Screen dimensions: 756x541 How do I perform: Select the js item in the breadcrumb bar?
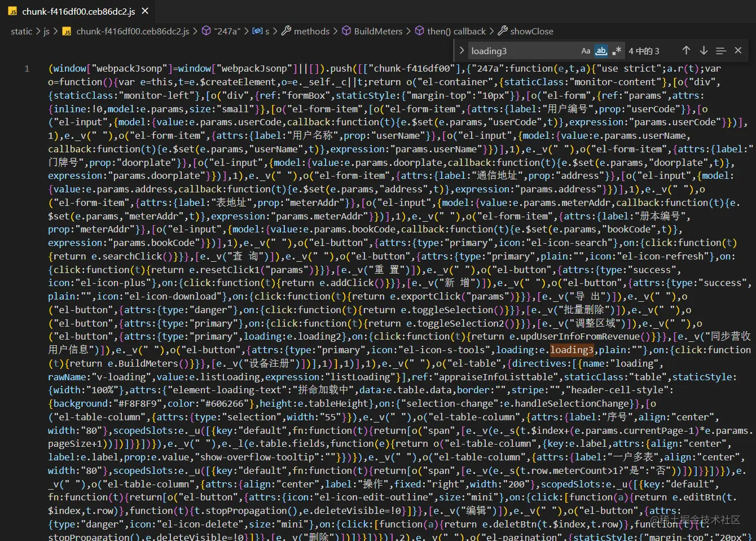pyautogui.click(x=46, y=31)
